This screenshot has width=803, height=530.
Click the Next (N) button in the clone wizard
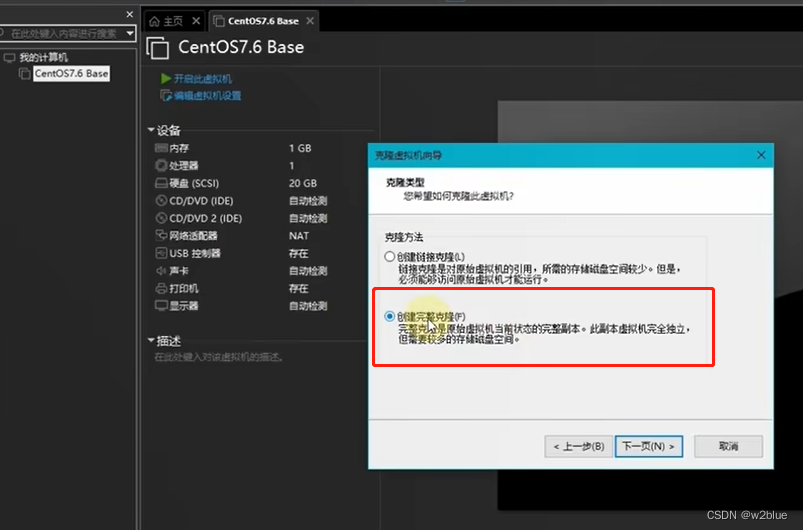click(649, 447)
